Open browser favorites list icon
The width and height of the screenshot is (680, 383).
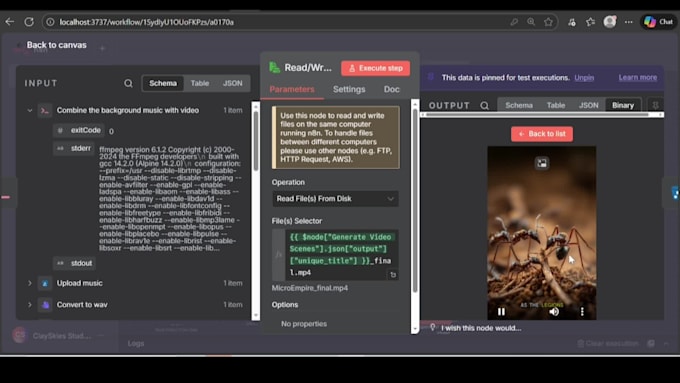[x=590, y=22]
